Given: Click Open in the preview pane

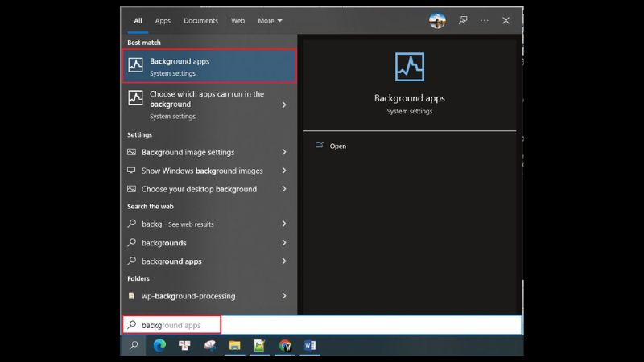Looking at the screenshot, I should (x=337, y=146).
